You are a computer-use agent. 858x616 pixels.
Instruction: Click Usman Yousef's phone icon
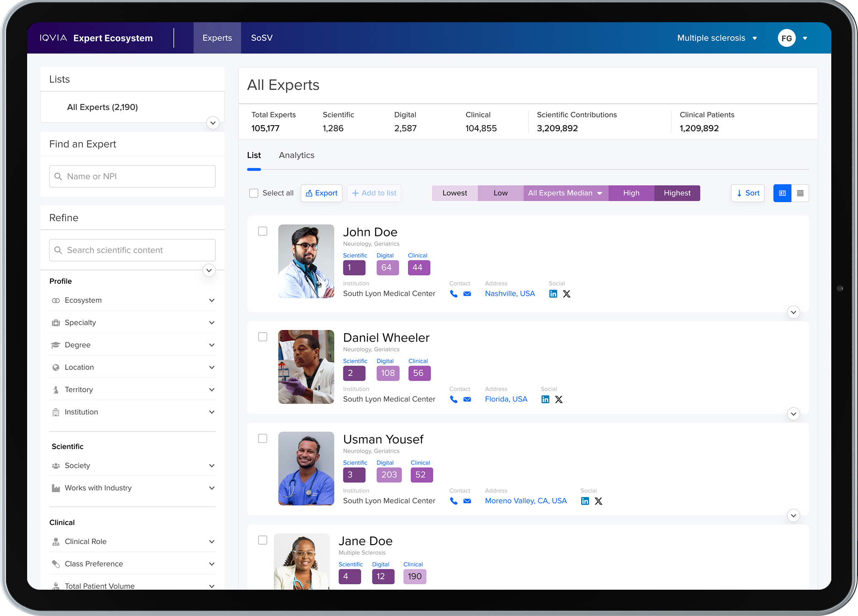(x=454, y=501)
